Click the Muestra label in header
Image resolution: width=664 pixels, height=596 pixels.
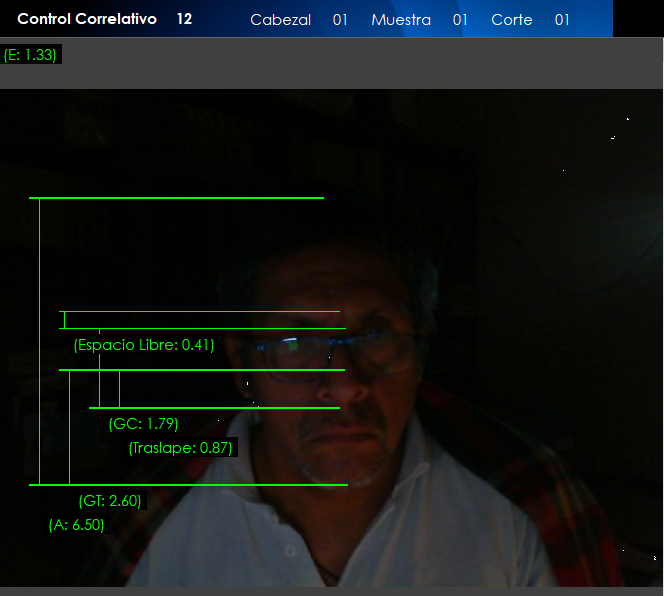point(401,20)
